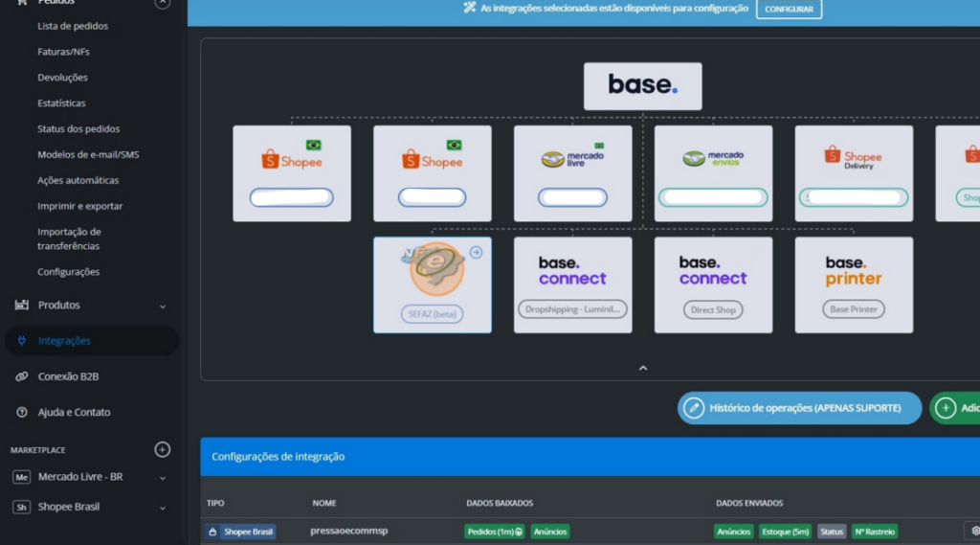Click the grey Status tag
The image size is (980, 545).
832,532
